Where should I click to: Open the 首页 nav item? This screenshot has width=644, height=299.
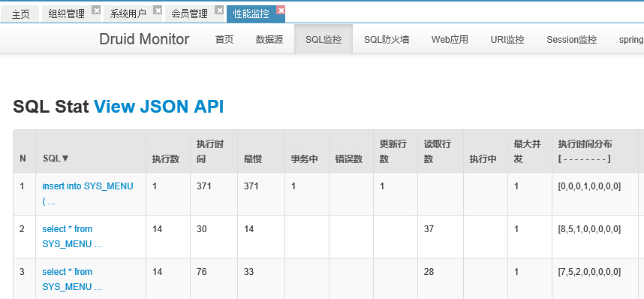[x=224, y=40]
